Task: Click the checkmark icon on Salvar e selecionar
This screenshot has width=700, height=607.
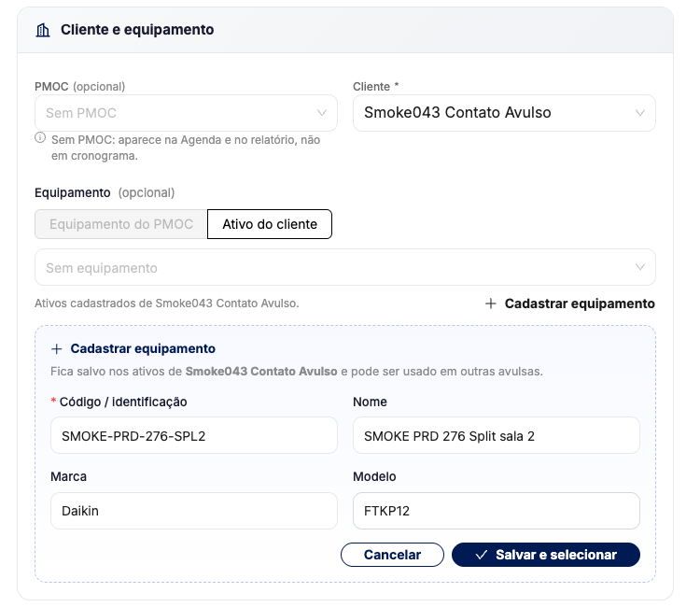Action: pos(482,555)
